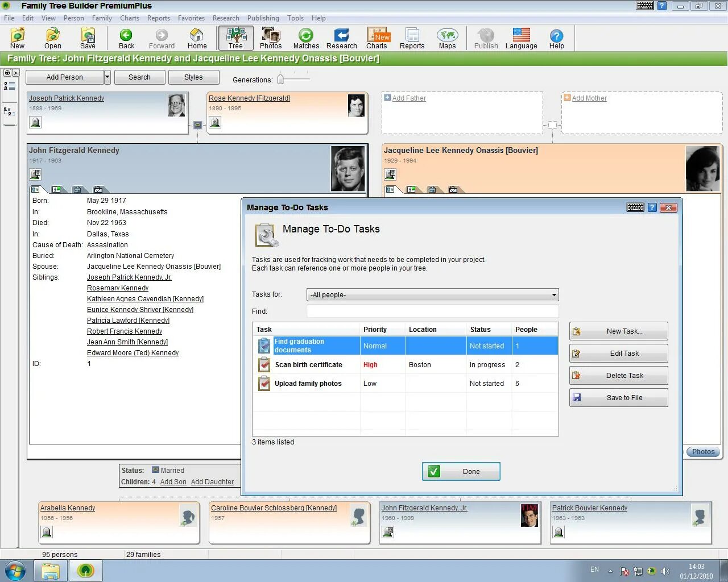Screen dimensions: 728x582
Task: Open a project with the Open toolbar icon
Action: pyautogui.click(x=53, y=38)
